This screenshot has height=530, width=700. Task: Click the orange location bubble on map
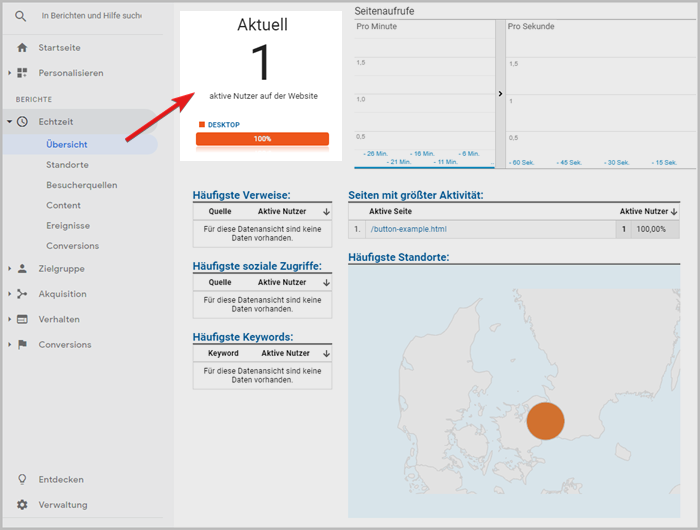[545, 421]
